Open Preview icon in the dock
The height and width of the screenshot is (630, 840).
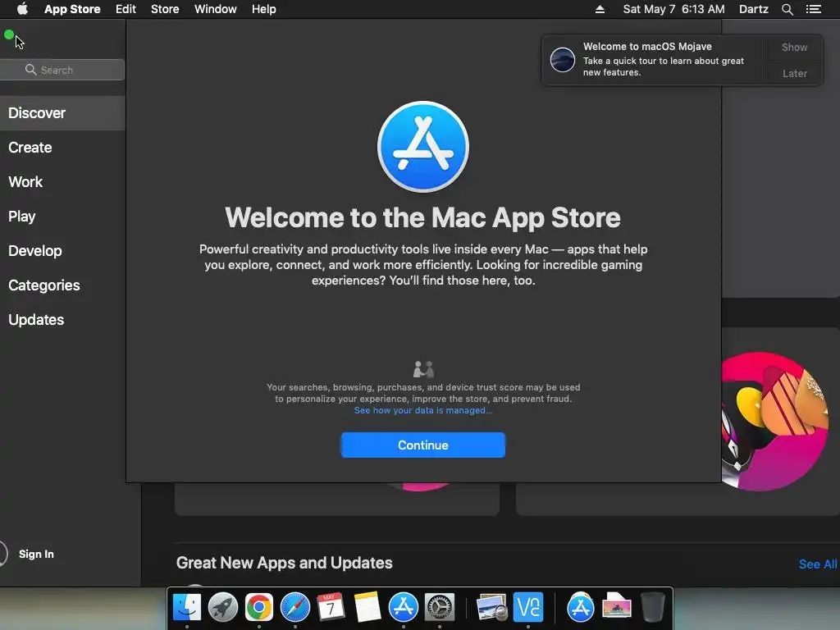click(492, 608)
